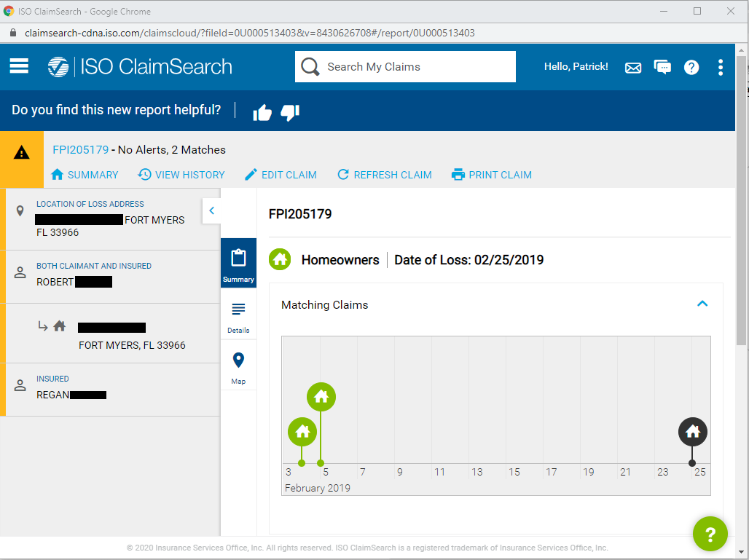Viewport: 749px width, 560px height.
Task: Select the Map side tab
Action: click(238, 368)
